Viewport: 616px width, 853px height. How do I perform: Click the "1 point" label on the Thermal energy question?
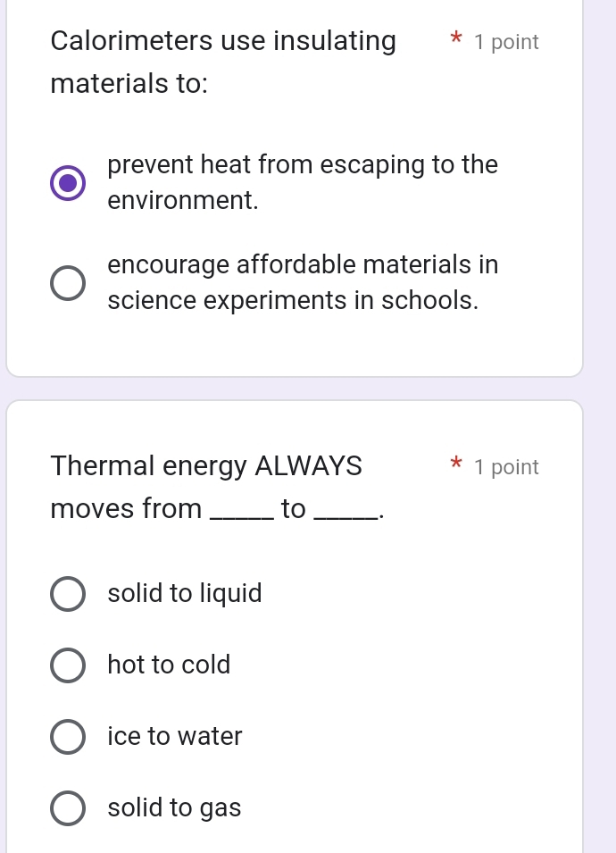tap(507, 467)
